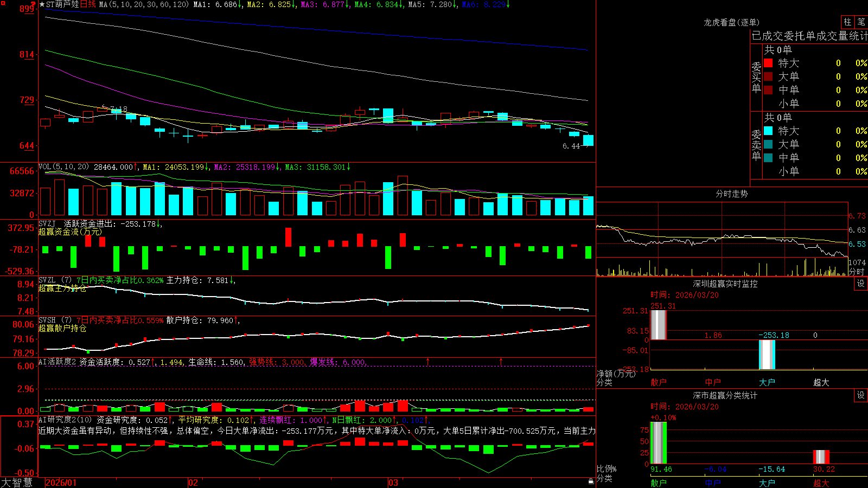Select the 超大 category under 深市超赢分类统计
Viewport: 868px width, 488px height.
point(821,483)
